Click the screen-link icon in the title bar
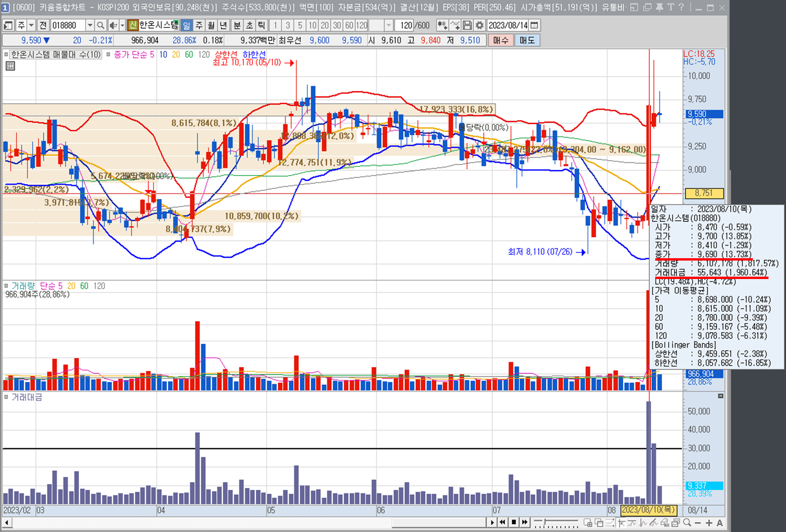 pyautogui.click(x=634, y=7)
